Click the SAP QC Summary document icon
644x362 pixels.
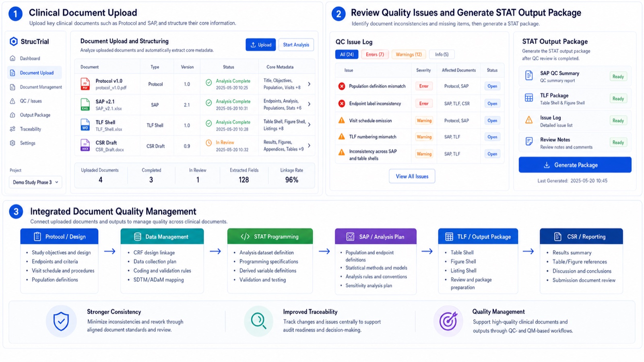[529, 76]
